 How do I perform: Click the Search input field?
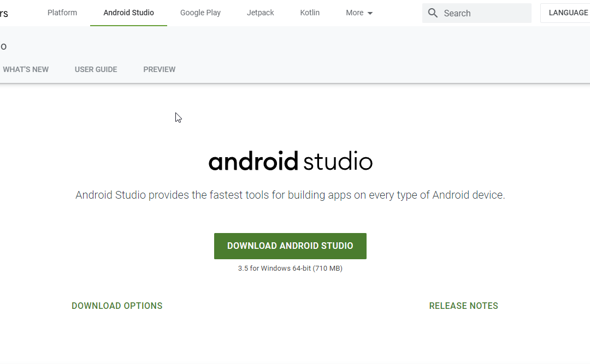[477, 13]
